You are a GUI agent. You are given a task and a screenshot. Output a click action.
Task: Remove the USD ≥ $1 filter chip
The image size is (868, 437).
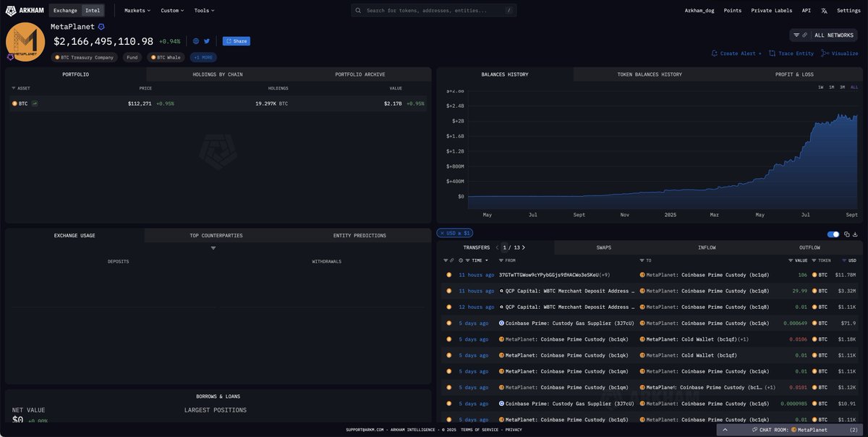click(442, 234)
